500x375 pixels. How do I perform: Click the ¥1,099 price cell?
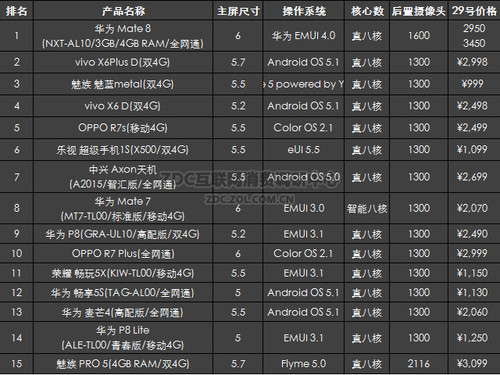473,150
